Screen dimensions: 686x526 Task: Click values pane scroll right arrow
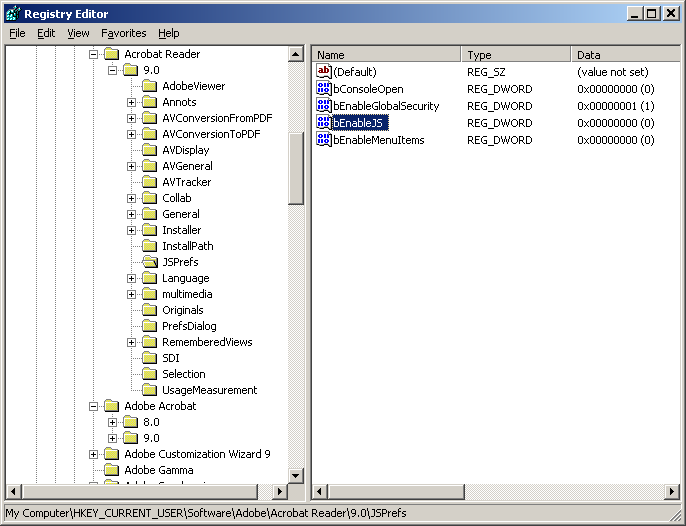[672, 491]
